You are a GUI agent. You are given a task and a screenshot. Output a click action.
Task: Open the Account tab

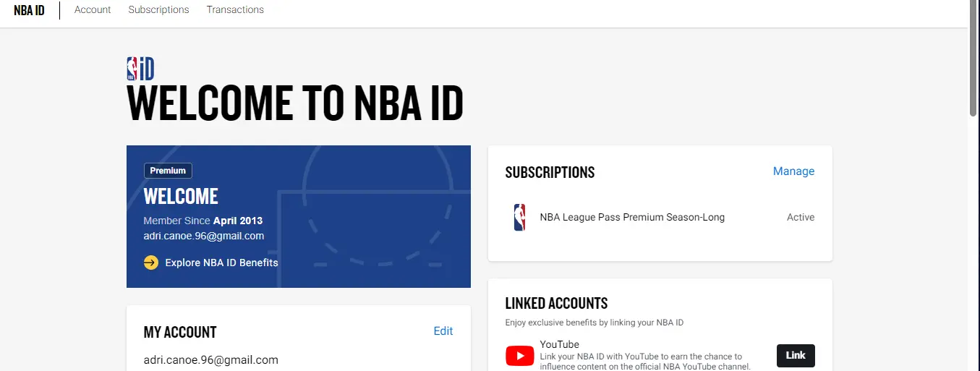pos(93,10)
